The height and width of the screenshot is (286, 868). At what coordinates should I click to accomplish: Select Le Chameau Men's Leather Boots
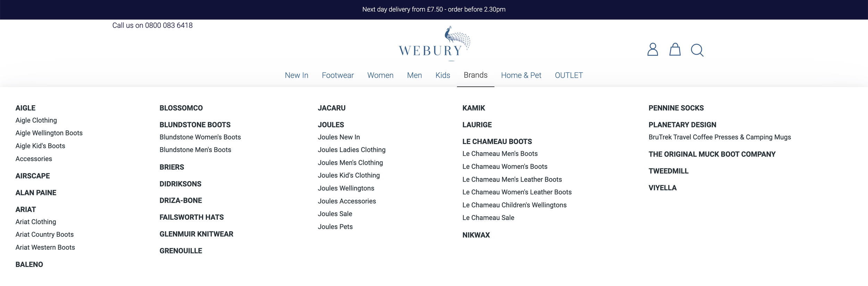point(512,179)
